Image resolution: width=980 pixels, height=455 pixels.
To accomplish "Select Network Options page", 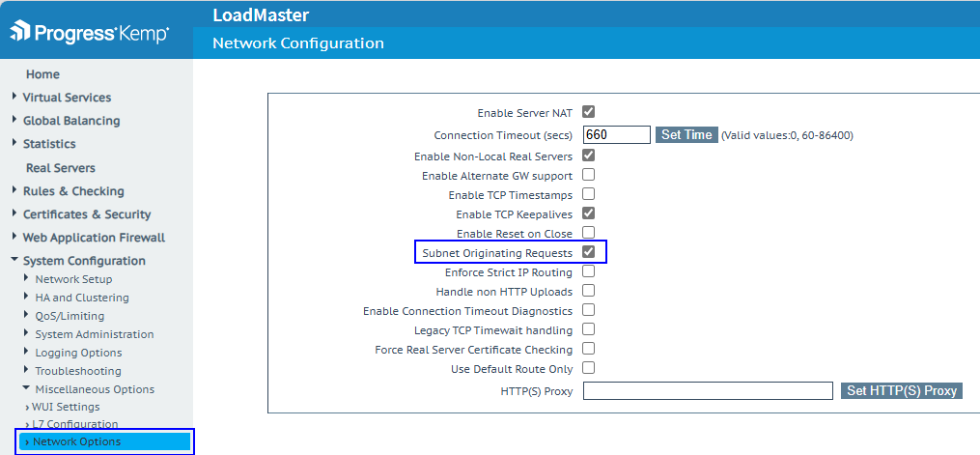I will point(105,441).
